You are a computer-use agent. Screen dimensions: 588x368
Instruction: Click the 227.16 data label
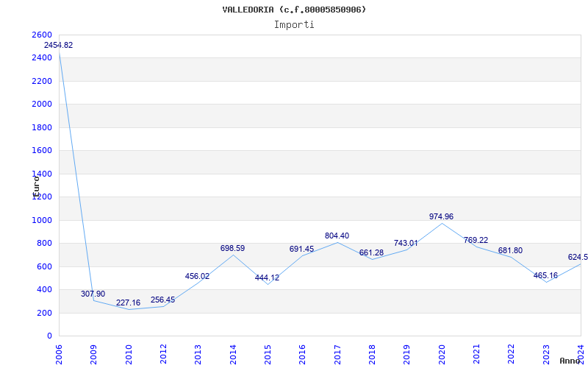pyautogui.click(x=128, y=302)
